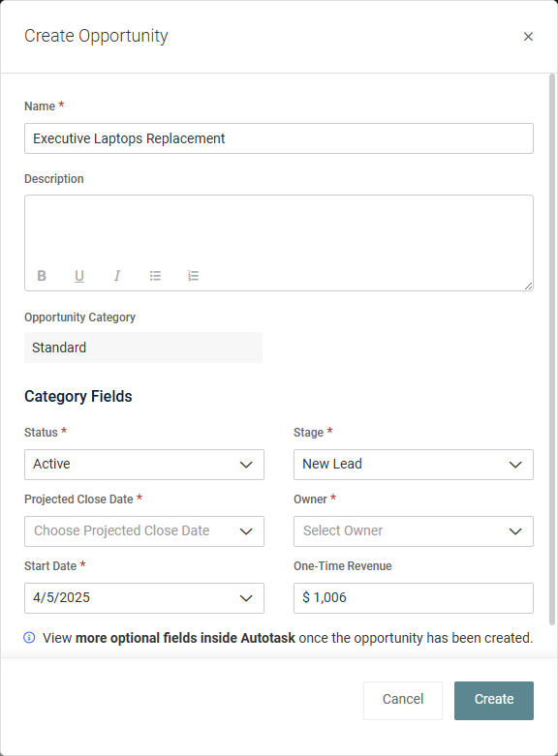
Task: Click the Description box resize handle
Action: tap(528, 286)
